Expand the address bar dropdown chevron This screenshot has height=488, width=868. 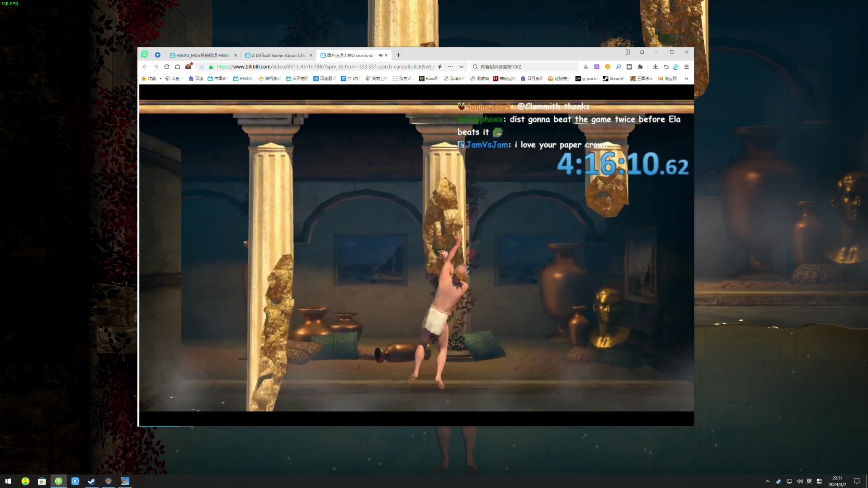tap(461, 67)
